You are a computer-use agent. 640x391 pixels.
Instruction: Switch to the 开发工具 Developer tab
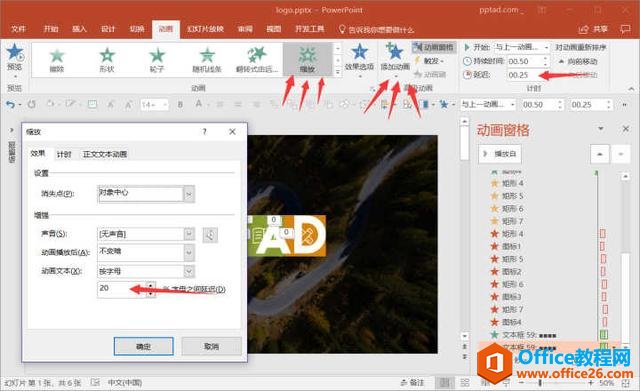(309, 29)
